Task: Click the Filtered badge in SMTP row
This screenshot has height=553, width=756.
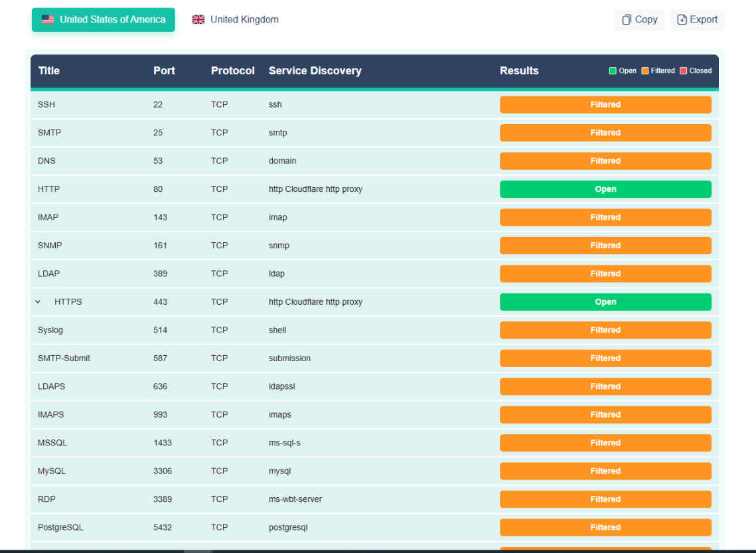Action: [605, 133]
